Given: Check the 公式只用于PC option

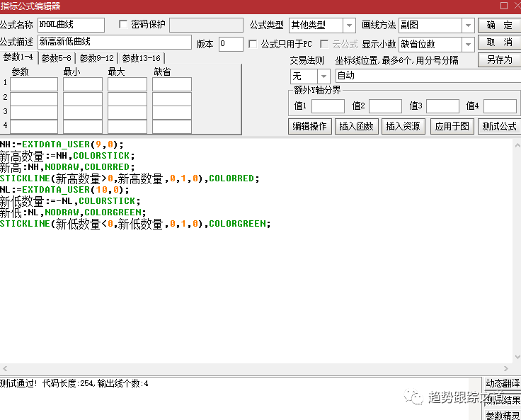Looking at the screenshot, I should coord(253,44).
